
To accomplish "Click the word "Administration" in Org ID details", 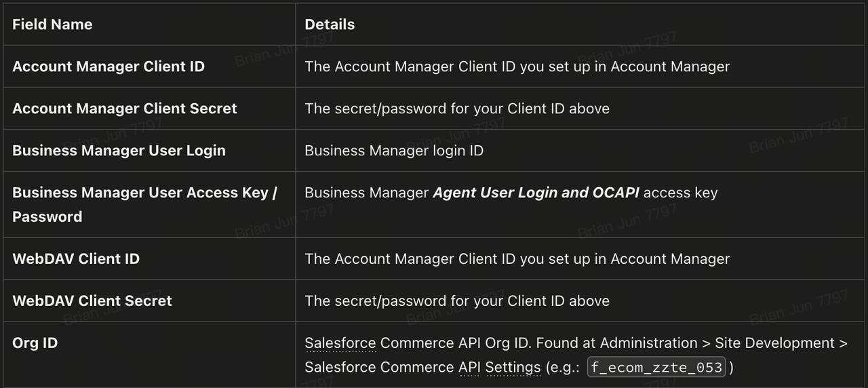I will (648, 343).
